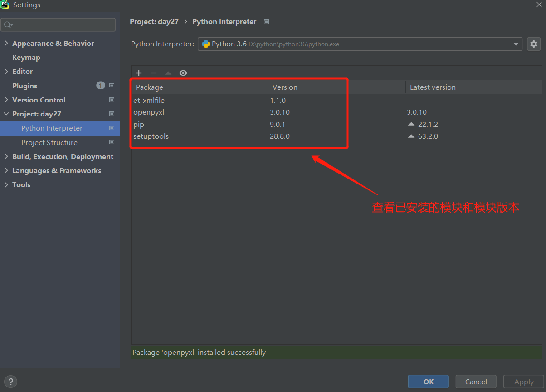Select the pip package row

(336, 124)
